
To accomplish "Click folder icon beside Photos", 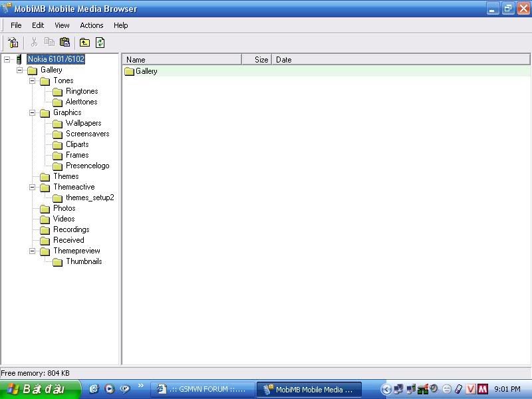I will [x=45, y=209].
